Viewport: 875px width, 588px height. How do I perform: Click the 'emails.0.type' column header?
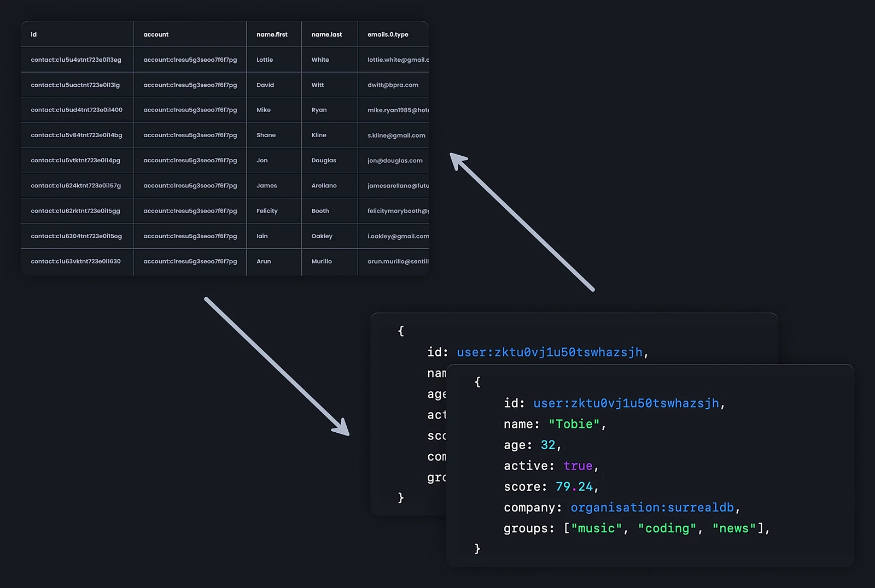click(388, 34)
